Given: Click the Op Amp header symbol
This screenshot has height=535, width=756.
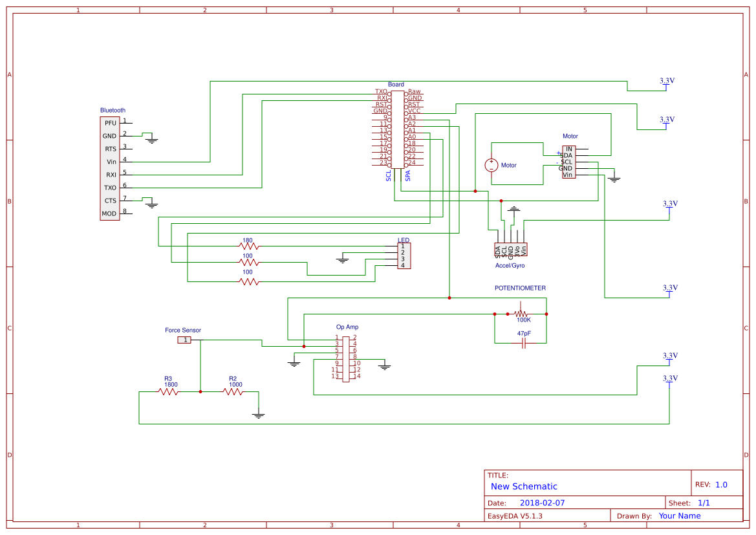Looking at the screenshot, I should [346, 356].
